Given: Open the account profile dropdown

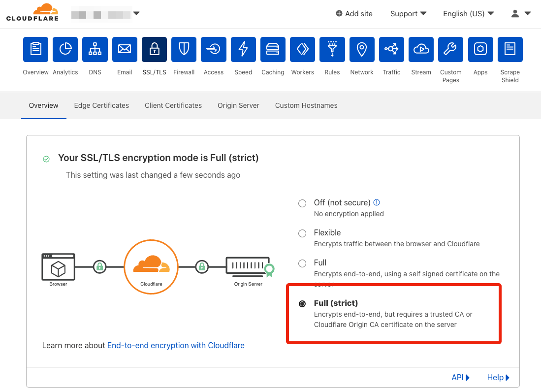Looking at the screenshot, I should pyautogui.click(x=520, y=14).
